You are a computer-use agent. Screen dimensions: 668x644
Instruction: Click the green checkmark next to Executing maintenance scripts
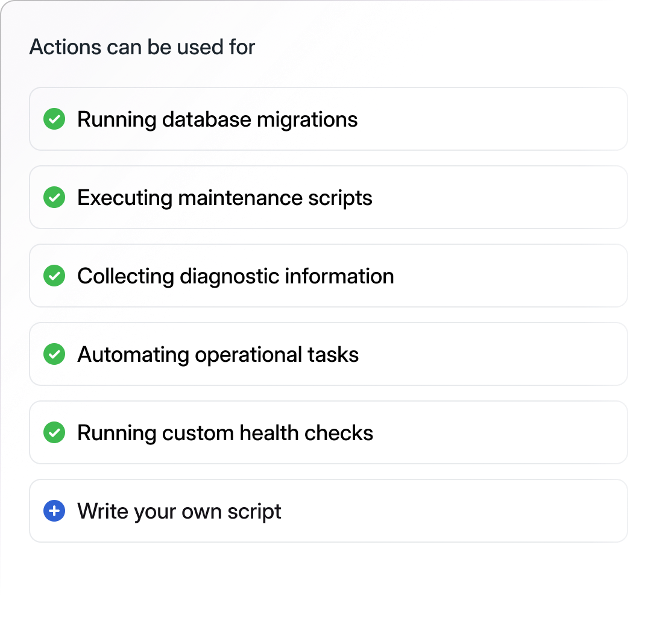[54, 198]
